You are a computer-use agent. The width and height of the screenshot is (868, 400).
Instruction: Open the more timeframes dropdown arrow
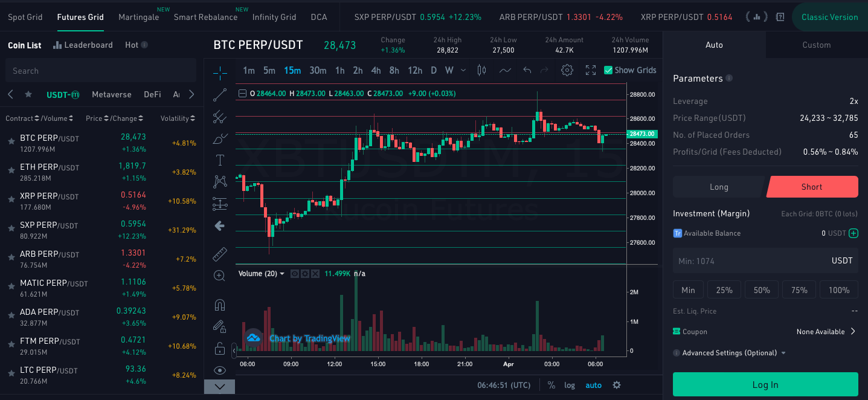[x=463, y=70]
